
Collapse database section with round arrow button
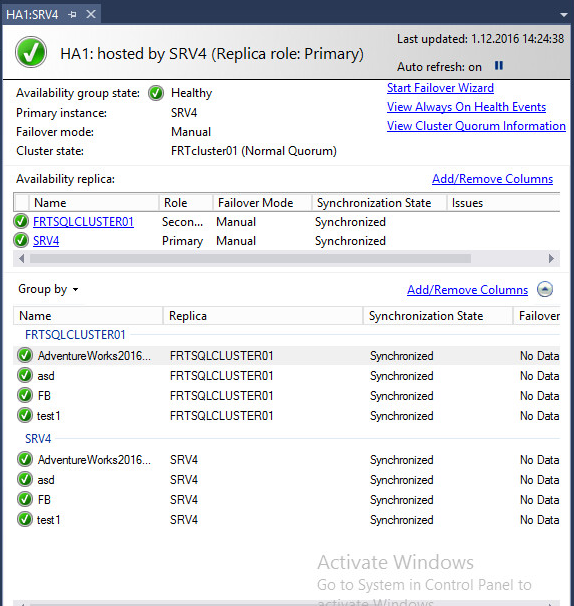[545, 289]
